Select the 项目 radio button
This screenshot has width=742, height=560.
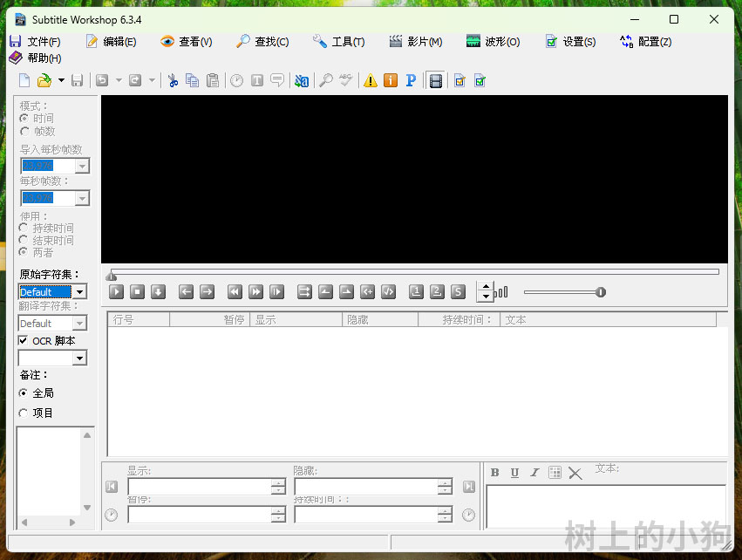pyautogui.click(x=24, y=413)
